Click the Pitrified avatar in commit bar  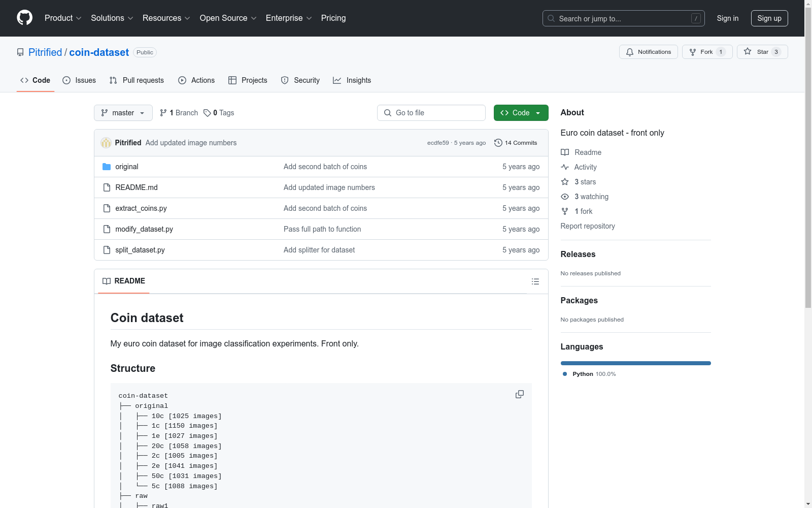click(x=106, y=143)
